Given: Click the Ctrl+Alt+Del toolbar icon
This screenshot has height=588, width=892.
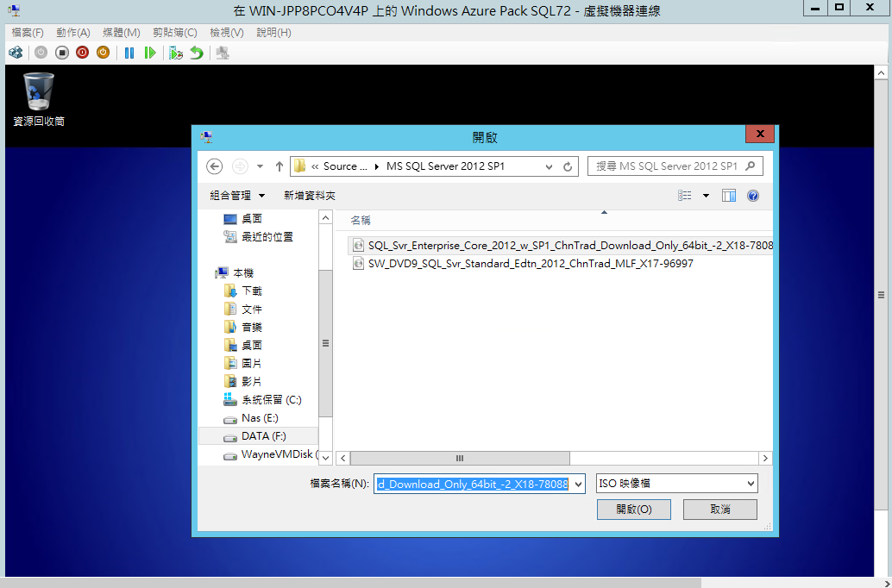Looking at the screenshot, I should 16,53.
